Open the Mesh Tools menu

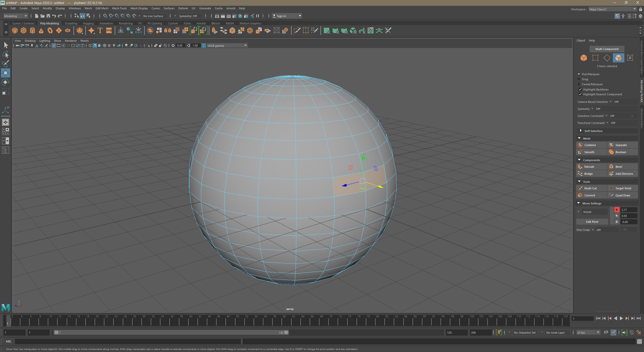[119, 8]
